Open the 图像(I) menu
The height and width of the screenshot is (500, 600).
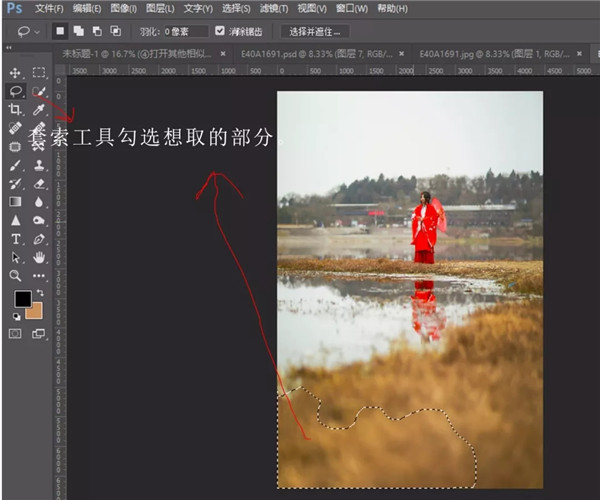point(125,8)
